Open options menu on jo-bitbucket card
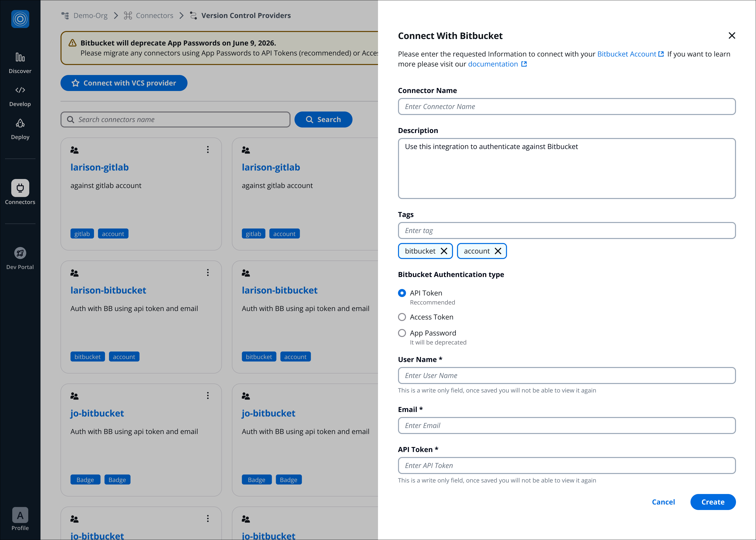Image resolution: width=756 pixels, height=540 pixels. click(x=208, y=396)
